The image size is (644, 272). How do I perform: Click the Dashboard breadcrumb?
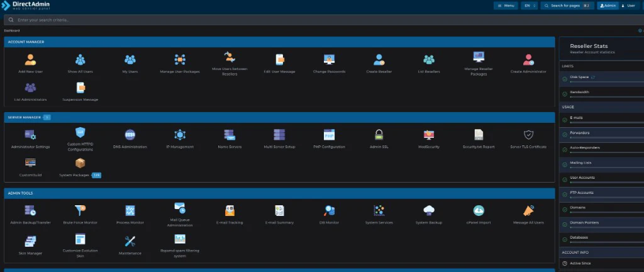click(12, 31)
